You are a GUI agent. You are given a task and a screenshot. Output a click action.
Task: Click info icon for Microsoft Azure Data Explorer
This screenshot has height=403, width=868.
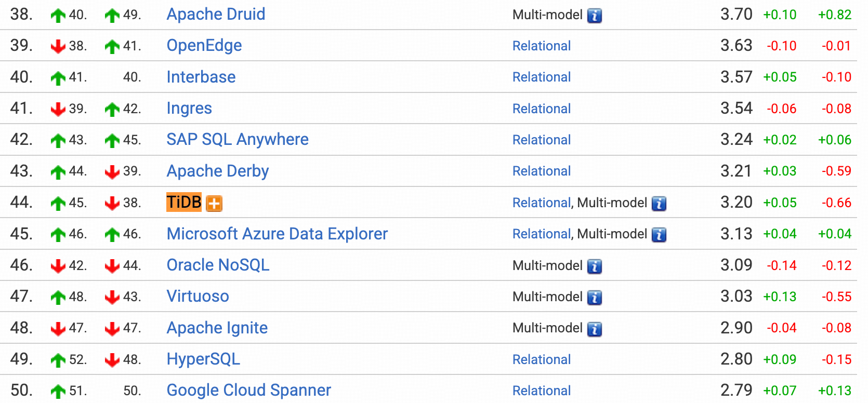tap(659, 235)
